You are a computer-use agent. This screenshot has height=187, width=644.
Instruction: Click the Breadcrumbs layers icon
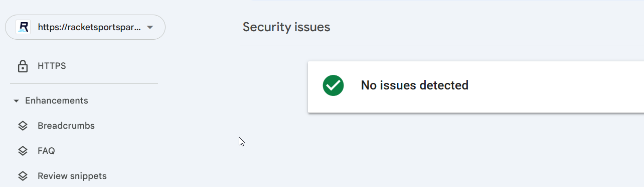tap(23, 126)
